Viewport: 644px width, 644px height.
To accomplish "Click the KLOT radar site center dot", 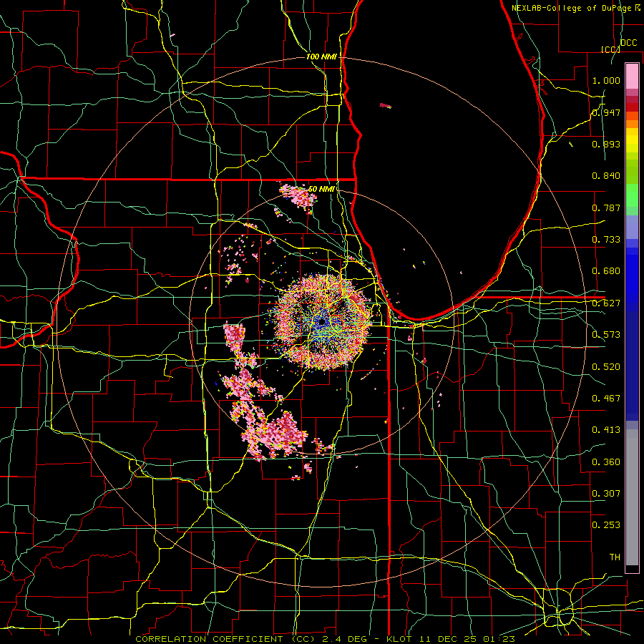I will coord(322,321).
